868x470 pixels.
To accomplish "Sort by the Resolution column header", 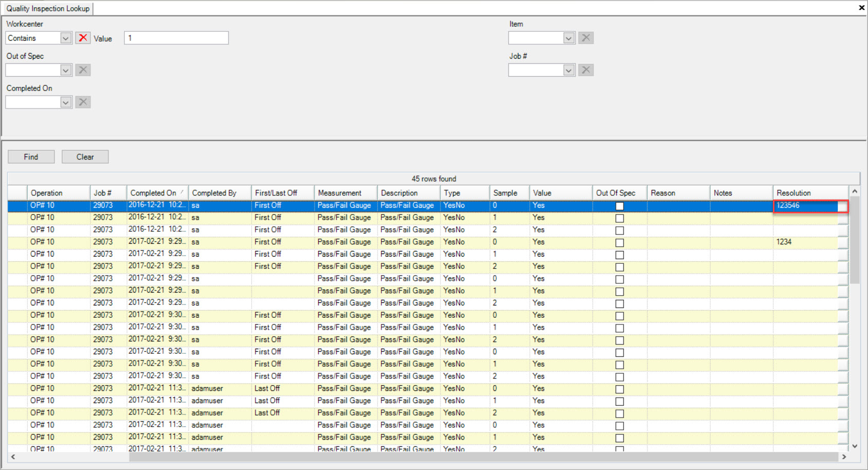I will coord(811,193).
